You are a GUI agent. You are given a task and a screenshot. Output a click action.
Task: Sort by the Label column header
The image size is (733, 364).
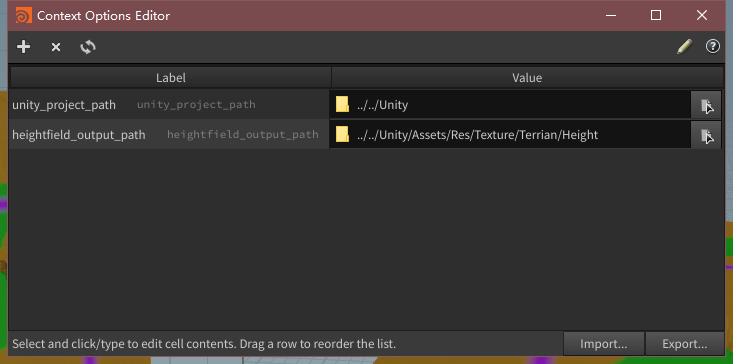171,78
